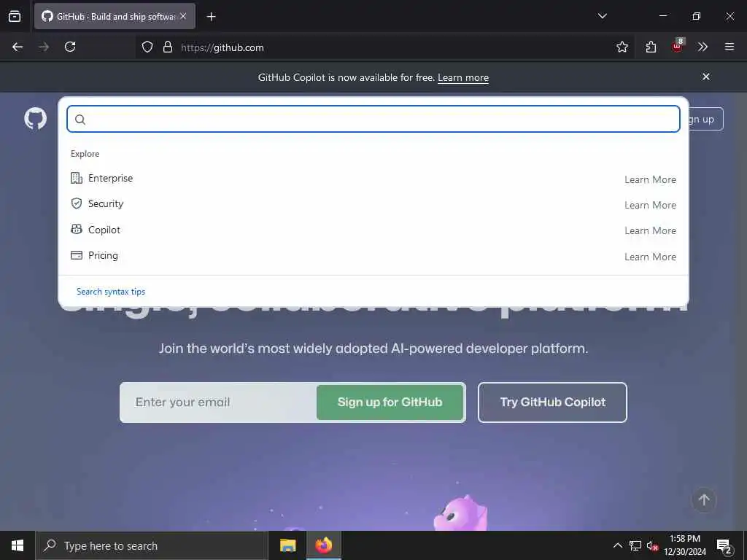Select the Pricing explore suggestion

373,256
